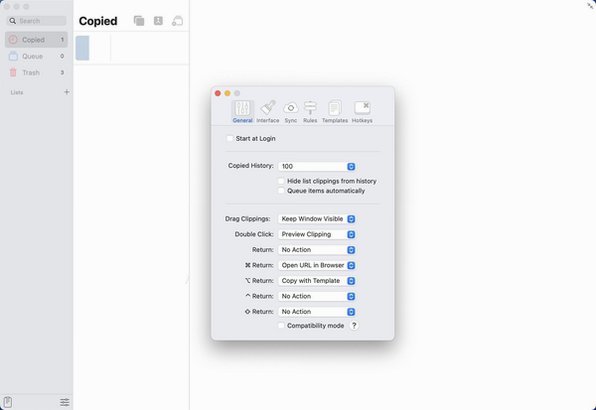Click the clipboard icon at sidebar bottom
This screenshot has height=410, width=596.
coord(8,402)
